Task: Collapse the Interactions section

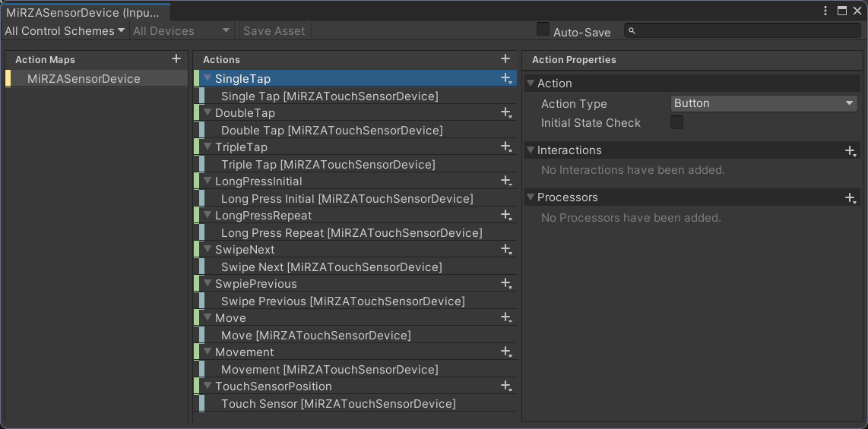Action: coord(531,150)
